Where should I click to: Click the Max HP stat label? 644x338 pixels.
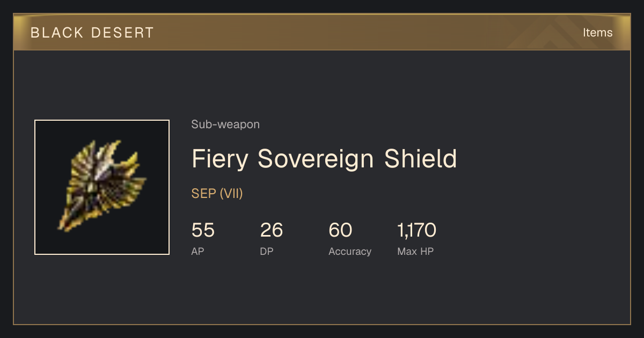(x=415, y=251)
